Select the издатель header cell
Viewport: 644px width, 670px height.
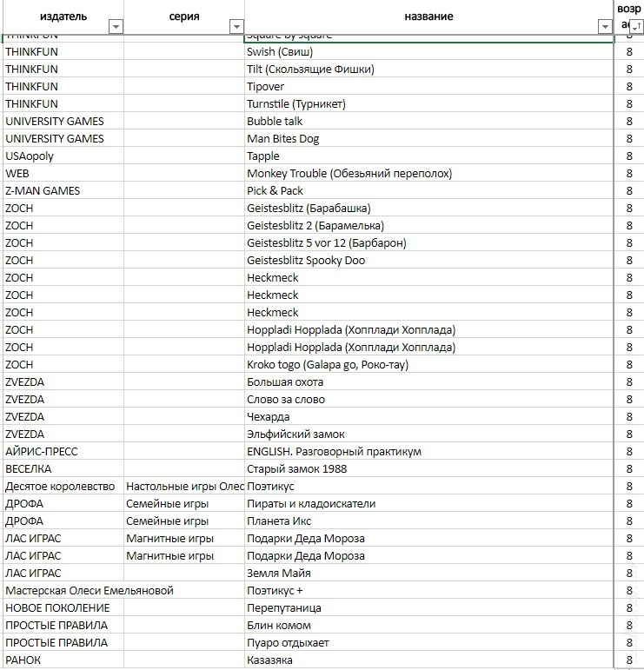(x=63, y=17)
